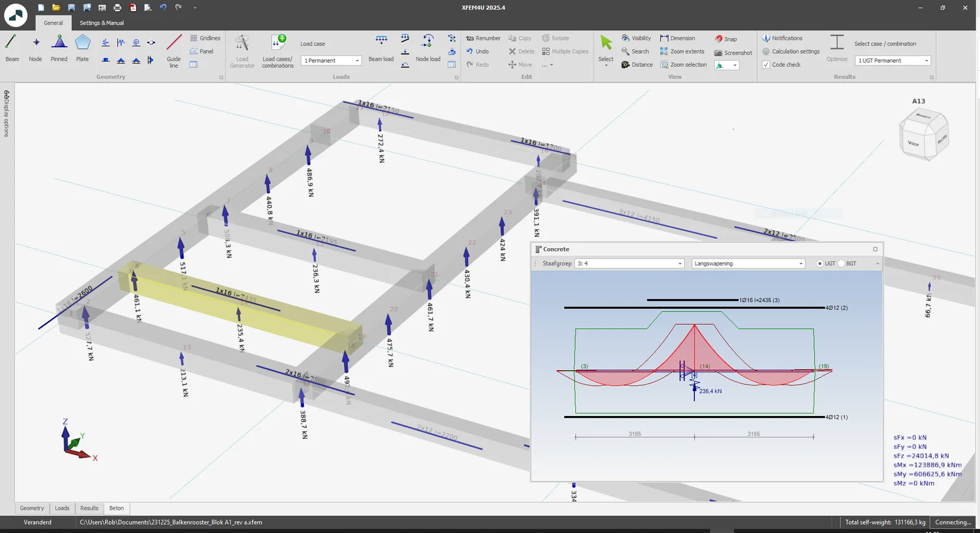The image size is (980, 533).
Task: Add a Node load
Action: (428, 48)
